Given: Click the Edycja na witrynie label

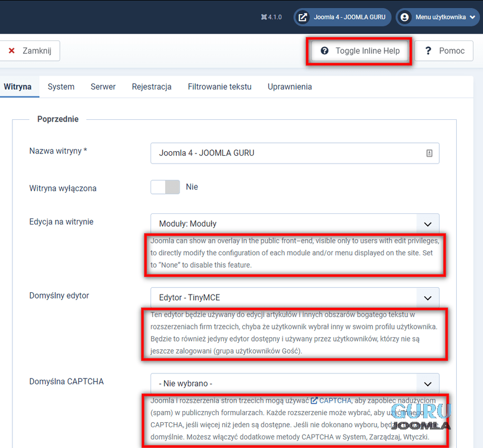Looking at the screenshot, I should click(62, 222).
